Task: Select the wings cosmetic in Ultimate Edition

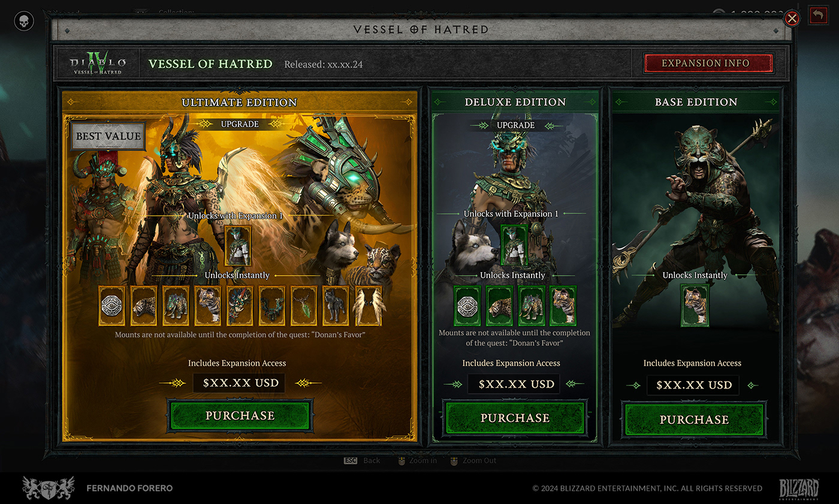Action: coord(368,306)
